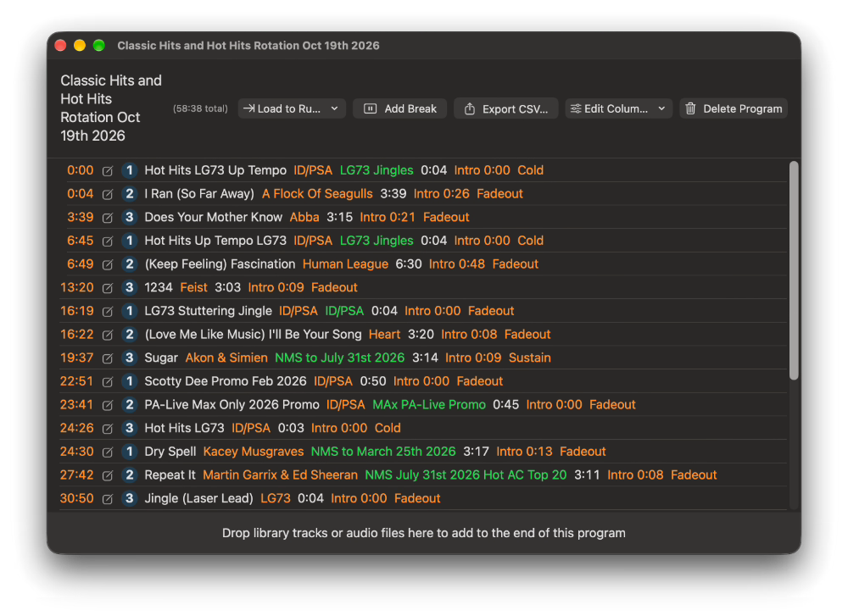Select the LG73 artist on Laser Lead row

(276, 498)
